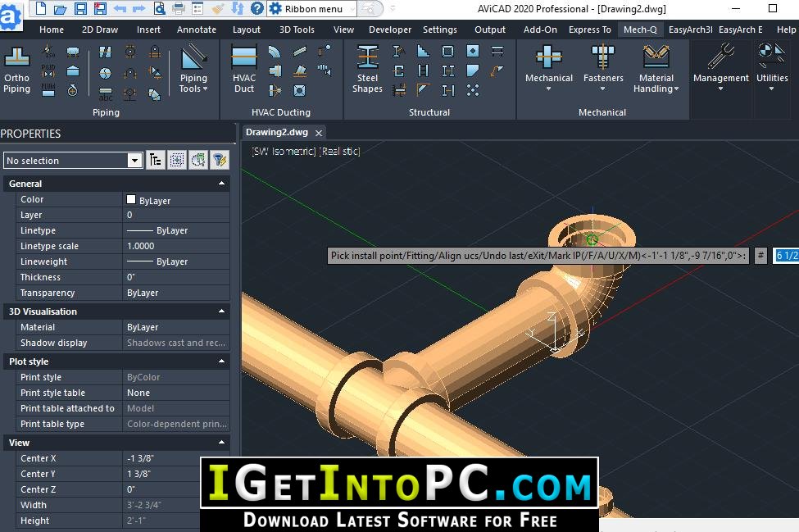Select the PLUM plumbing icon

(x=48, y=90)
